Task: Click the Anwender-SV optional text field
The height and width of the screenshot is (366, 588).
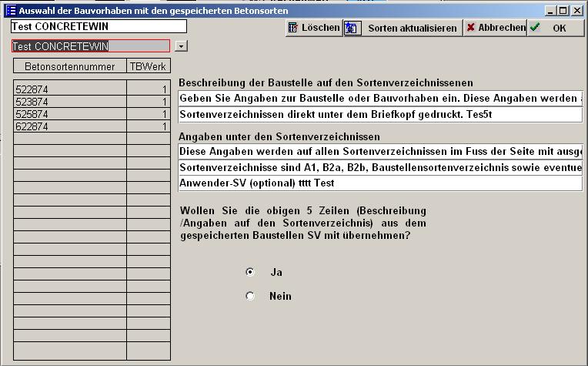Action: pyautogui.click(x=380, y=183)
